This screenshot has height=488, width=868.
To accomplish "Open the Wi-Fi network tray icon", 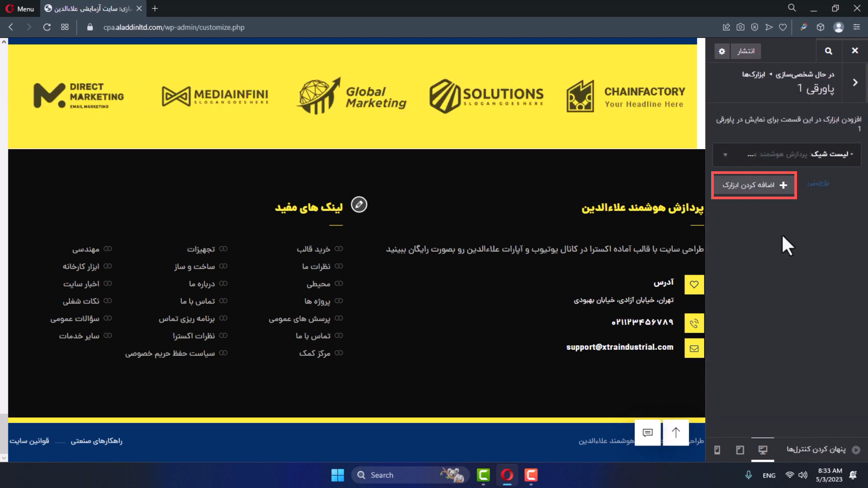I will pos(790,475).
